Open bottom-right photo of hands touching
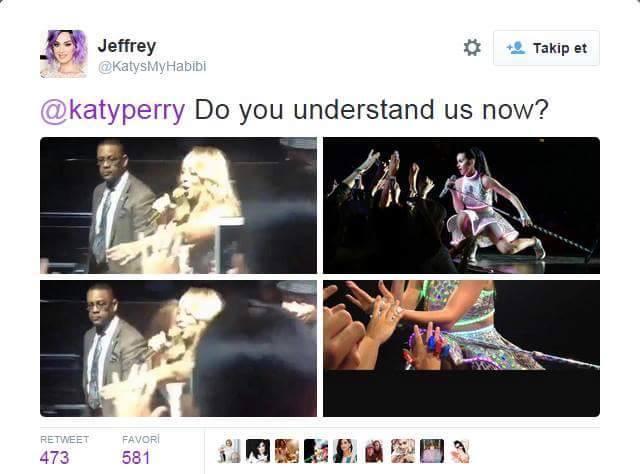 [x=461, y=348]
